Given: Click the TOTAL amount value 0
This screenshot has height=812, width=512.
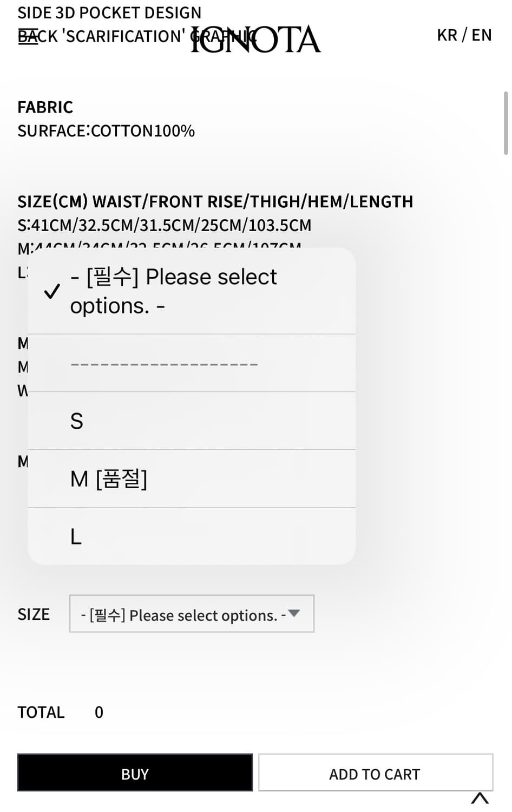Looking at the screenshot, I should pos(99,712).
